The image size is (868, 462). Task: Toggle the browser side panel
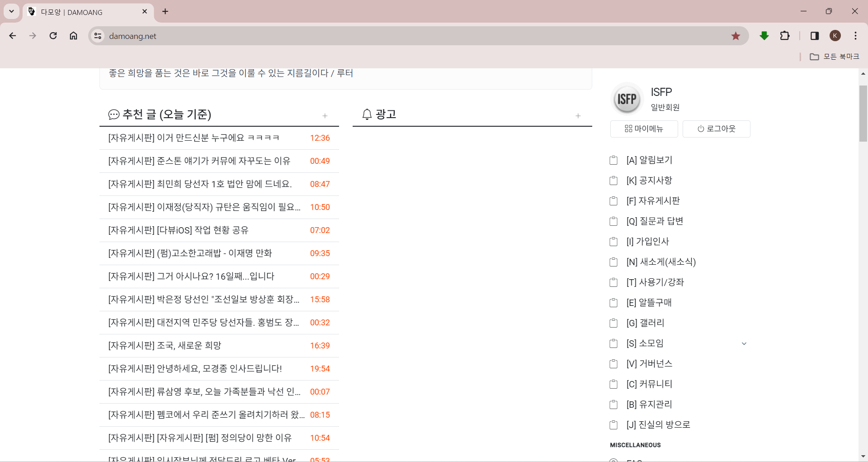(x=815, y=36)
